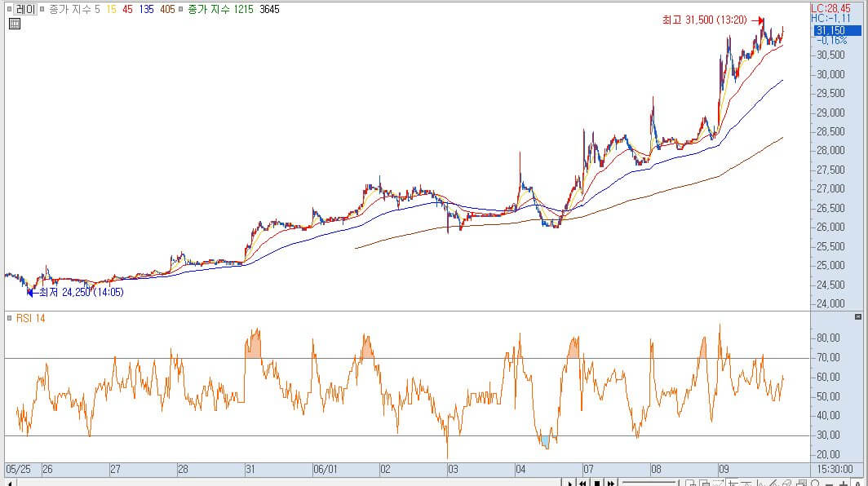Click the magnifier icon in bottom toolbar
This screenshot has width=868, height=486.
(x=815, y=483)
